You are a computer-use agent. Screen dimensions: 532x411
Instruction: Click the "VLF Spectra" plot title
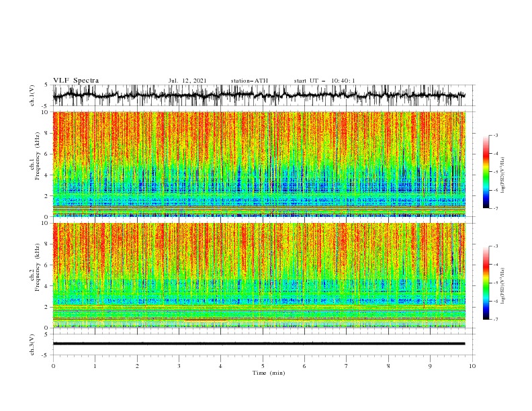point(76,81)
